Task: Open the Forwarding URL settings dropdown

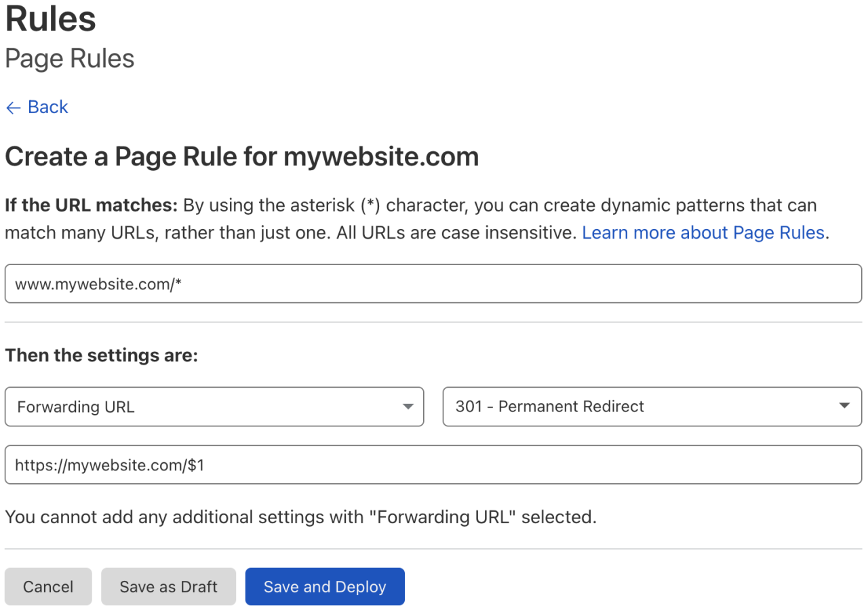Action: (214, 406)
